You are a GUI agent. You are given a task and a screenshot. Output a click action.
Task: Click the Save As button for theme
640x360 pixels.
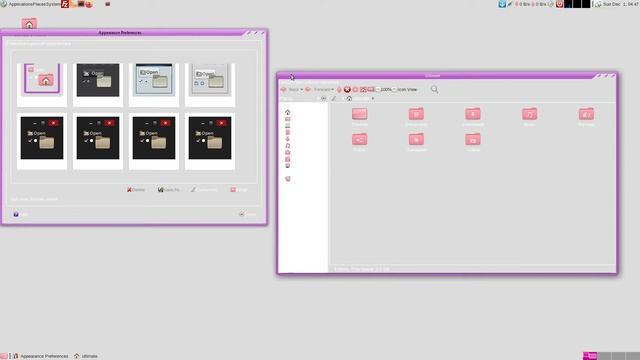point(169,190)
